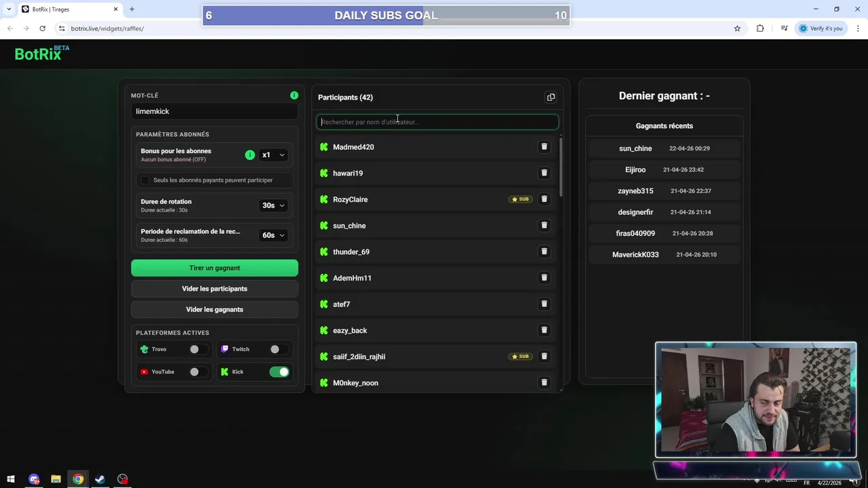This screenshot has height=488, width=868.
Task: Click the taskbar date 4/22/2026
Action: pyautogui.click(x=830, y=483)
